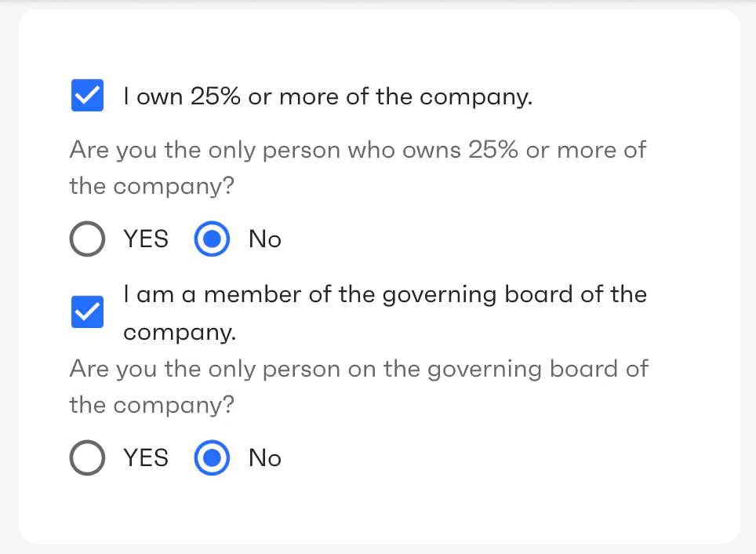Image resolution: width=756 pixels, height=554 pixels.
Task: Select No radio for sole 25% owner question
Action: (212, 239)
